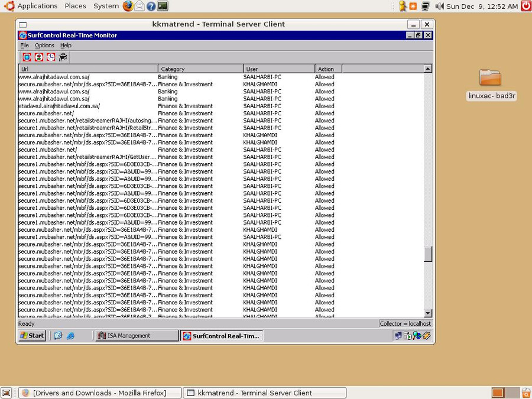The height and width of the screenshot is (399, 532).
Task: Click the grey second workspace in the switcher
Action: [x=514, y=393]
